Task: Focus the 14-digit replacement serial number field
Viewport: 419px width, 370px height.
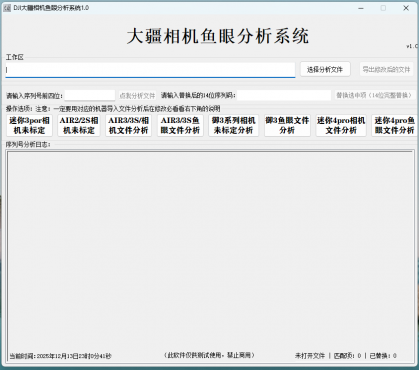Action: point(284,96)
